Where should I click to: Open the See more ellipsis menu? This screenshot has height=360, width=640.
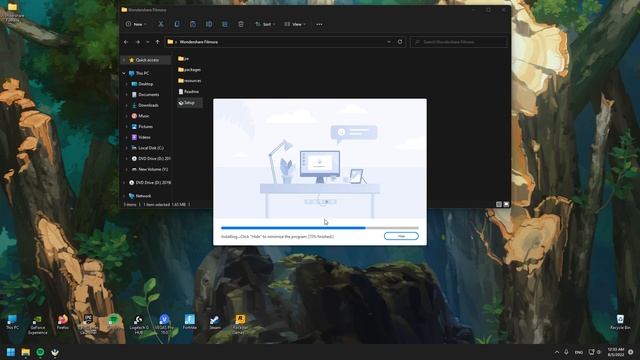tap(319, 24)
